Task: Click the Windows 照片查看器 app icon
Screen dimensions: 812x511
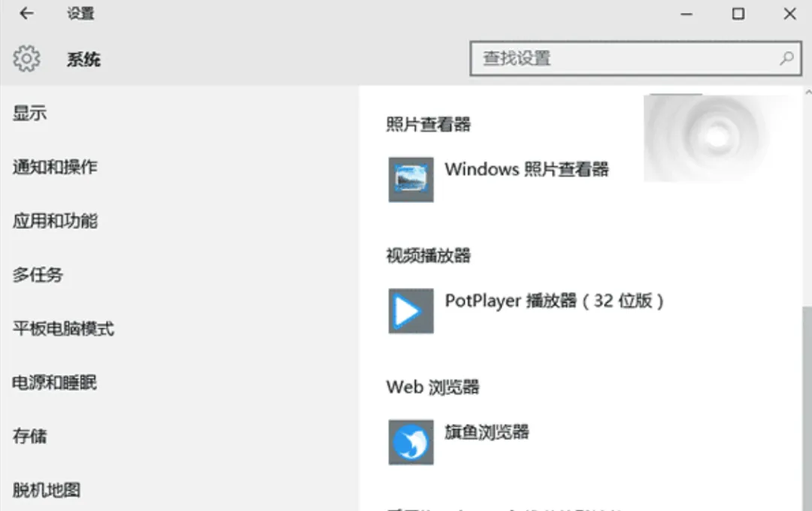Action: point(411,180)
